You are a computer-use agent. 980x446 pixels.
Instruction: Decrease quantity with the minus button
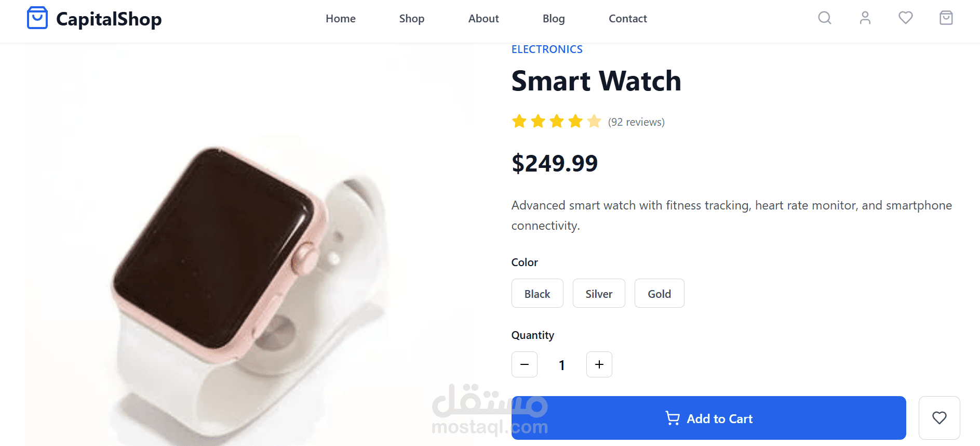pyautogui.click(x=525, y=364)
